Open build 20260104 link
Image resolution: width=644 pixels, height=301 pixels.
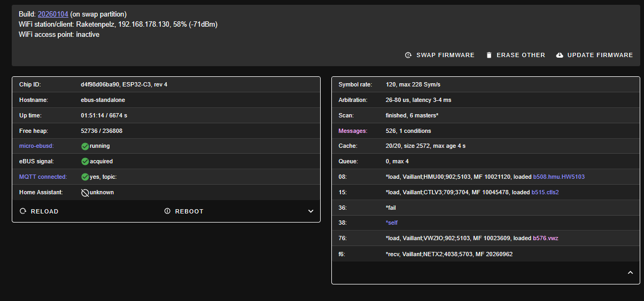(52, 14)
